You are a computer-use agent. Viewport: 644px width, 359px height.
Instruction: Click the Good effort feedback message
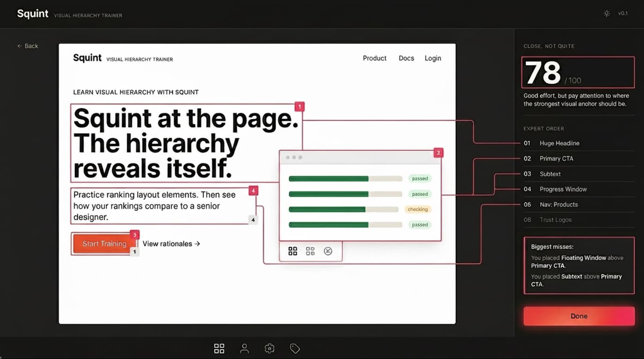coord(577,100)
